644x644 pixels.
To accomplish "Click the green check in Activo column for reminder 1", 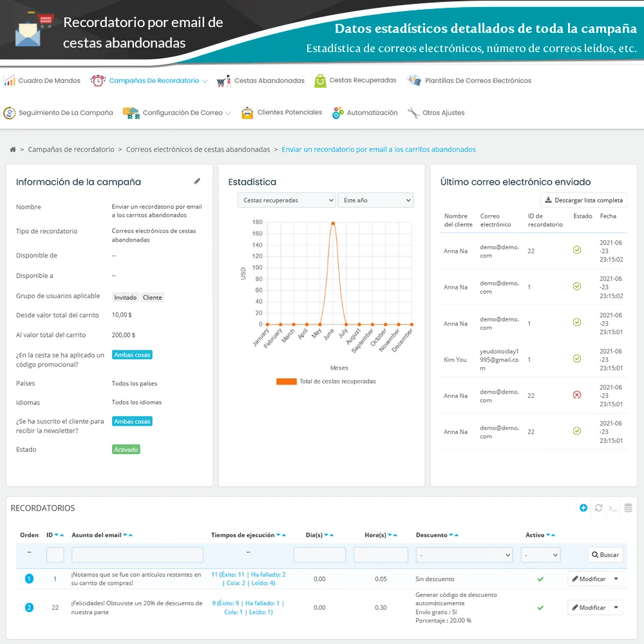I will point(540,578).
